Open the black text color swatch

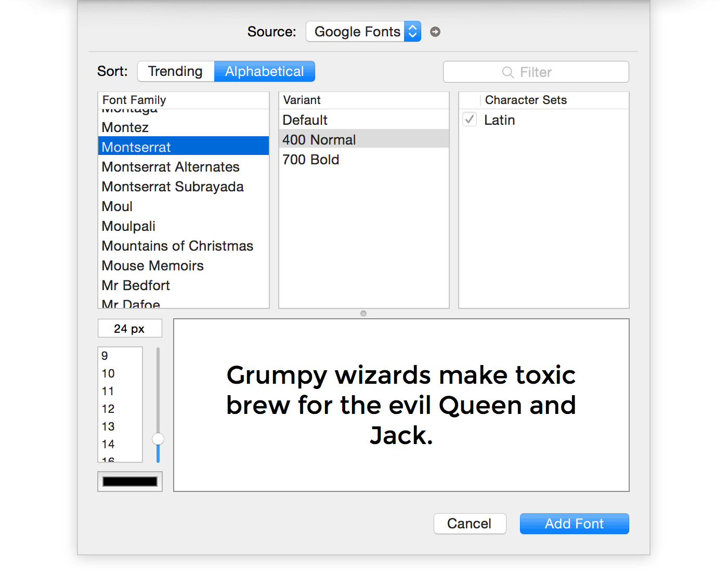tap(130, 482)
